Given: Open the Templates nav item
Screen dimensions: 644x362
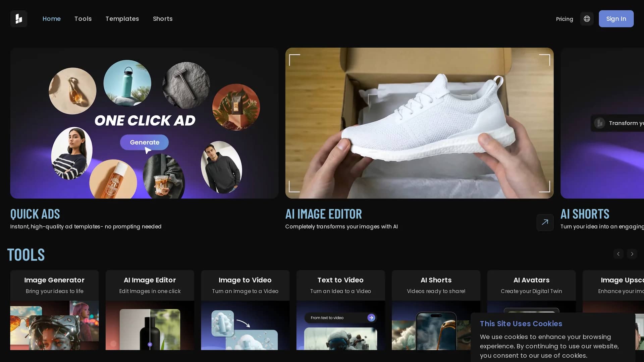Looking at the screenshot, I should pos(122,19).
